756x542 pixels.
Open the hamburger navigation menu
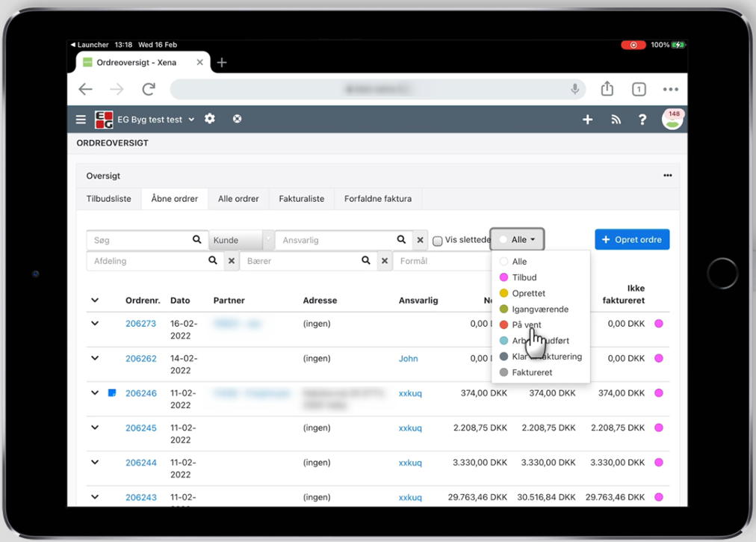tap(81, 120)
